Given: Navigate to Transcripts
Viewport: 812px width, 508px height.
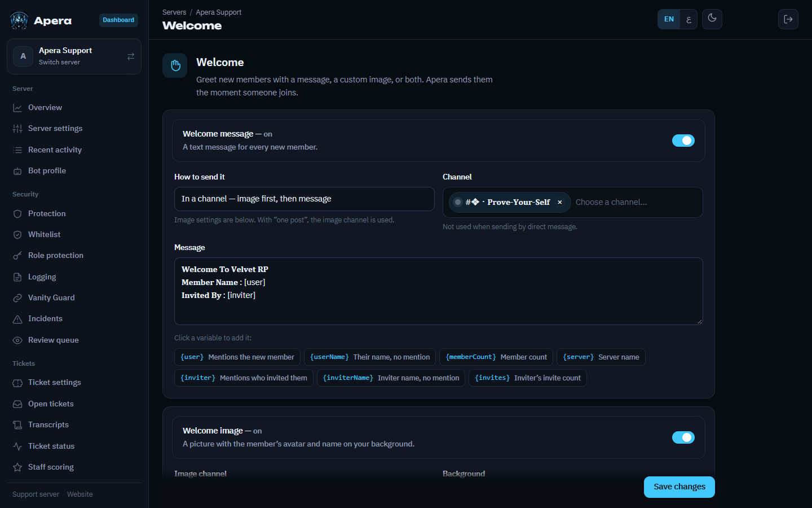Looking at the screenshot, I should pos(74,425).
